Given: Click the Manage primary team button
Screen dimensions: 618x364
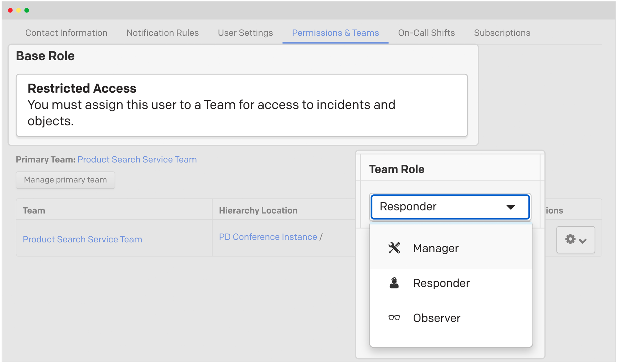Looking at the screenshot, I should [x=65, y=180].
